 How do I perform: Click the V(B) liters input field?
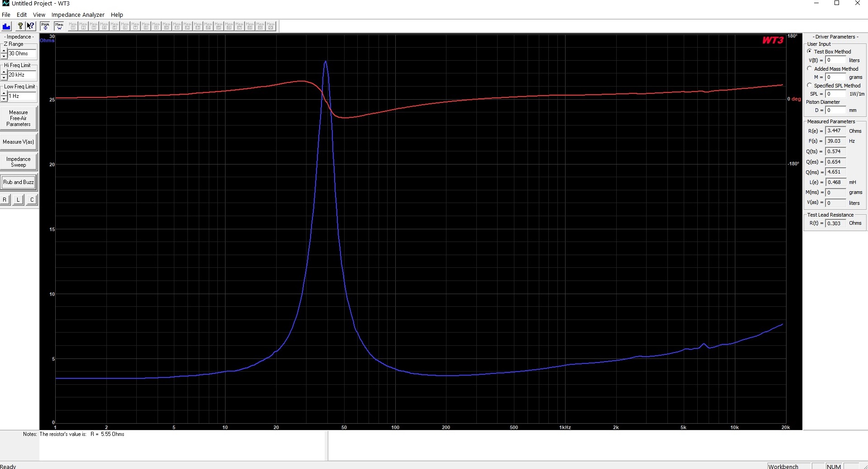point(835,60)
